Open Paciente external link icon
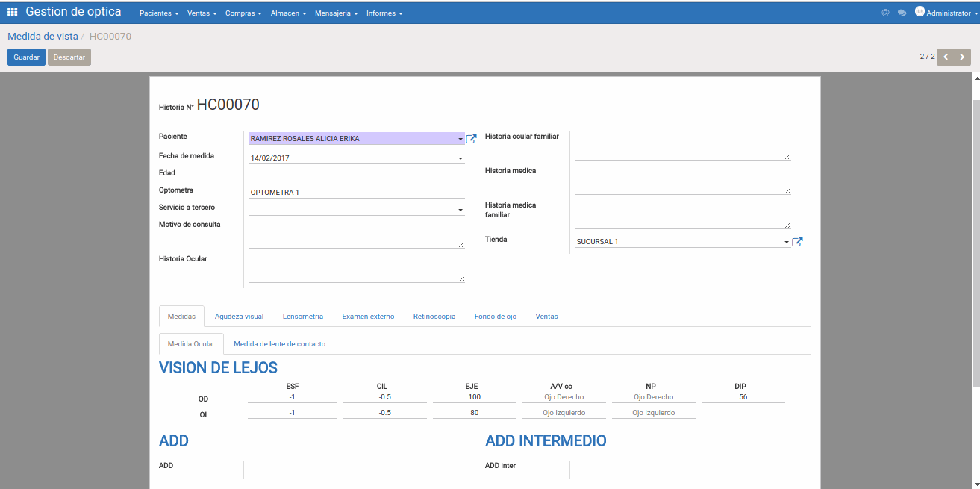 471,139
